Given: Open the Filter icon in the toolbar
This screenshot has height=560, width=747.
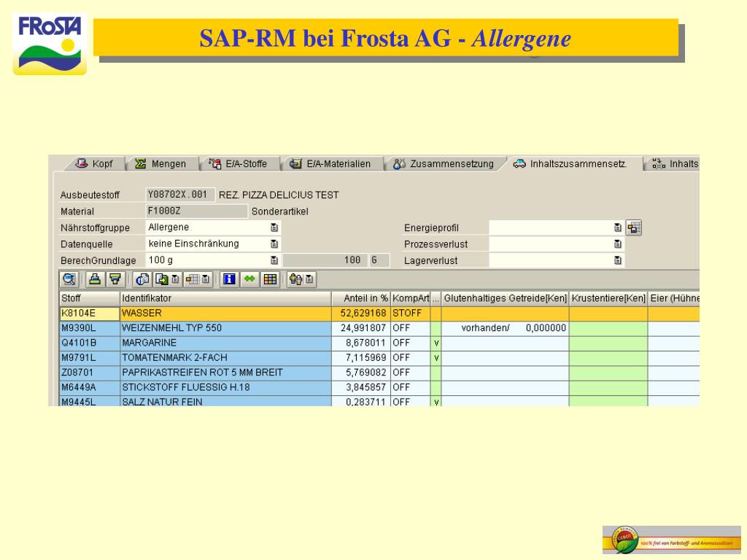Looking at the screenshot, I should point(115,279).
